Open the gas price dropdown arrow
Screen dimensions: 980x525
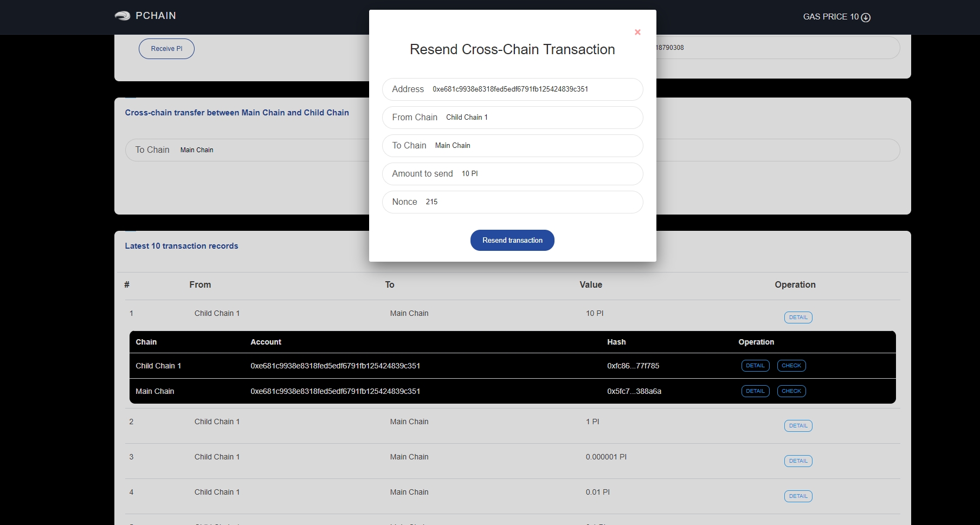(866, 17)
